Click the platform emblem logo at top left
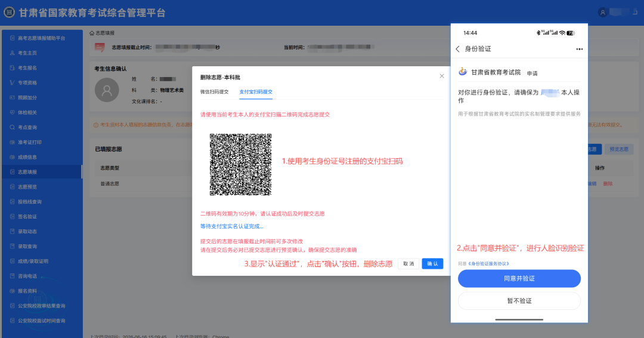 point(9,13)
